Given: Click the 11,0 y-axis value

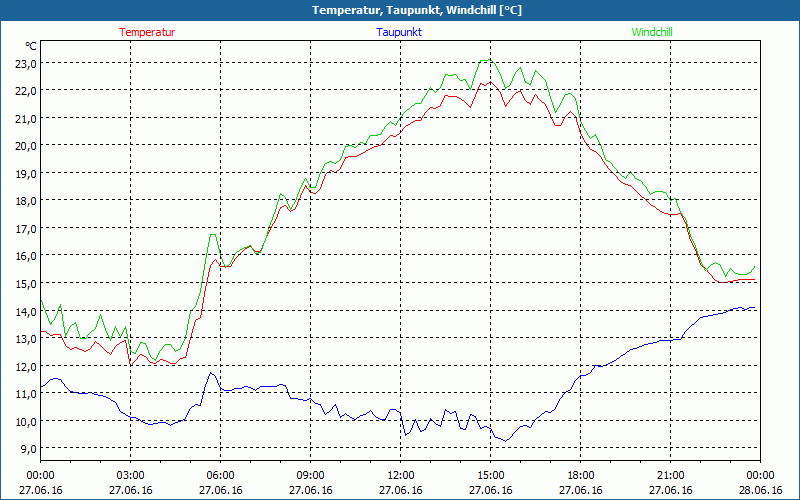Looking at the screenshot, I should (x=26, y=394).
